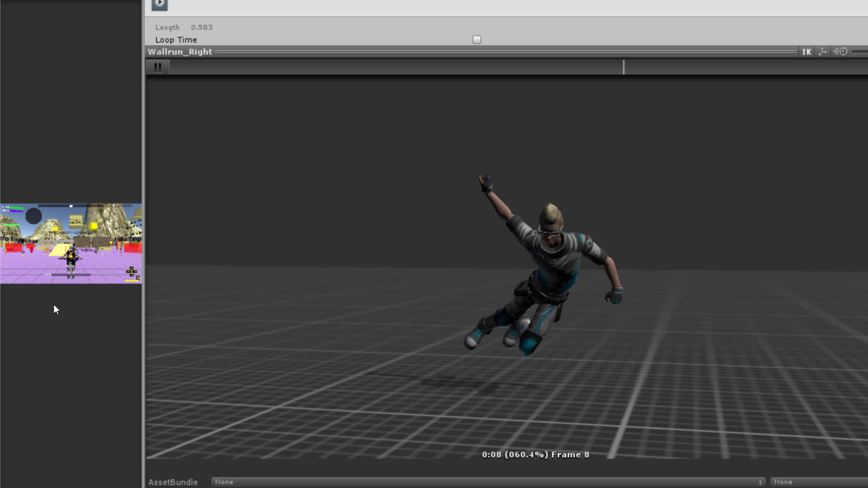Toggle the IK preview button

click(807, 52)
